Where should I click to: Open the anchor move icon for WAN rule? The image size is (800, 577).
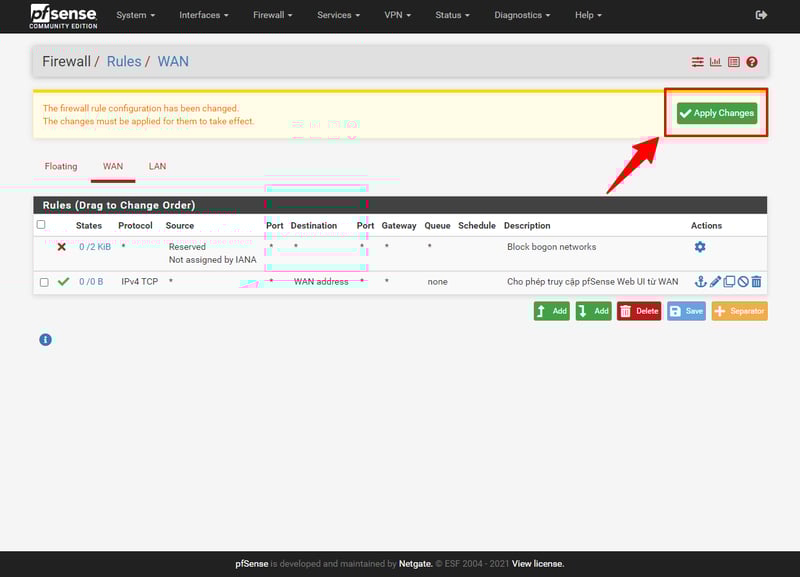coord(701,282)
